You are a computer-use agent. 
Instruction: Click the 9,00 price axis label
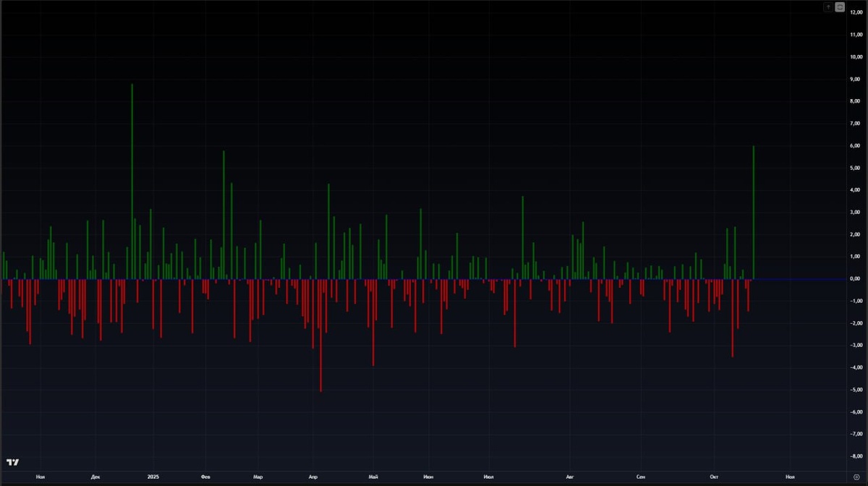[x=855, y=79]
